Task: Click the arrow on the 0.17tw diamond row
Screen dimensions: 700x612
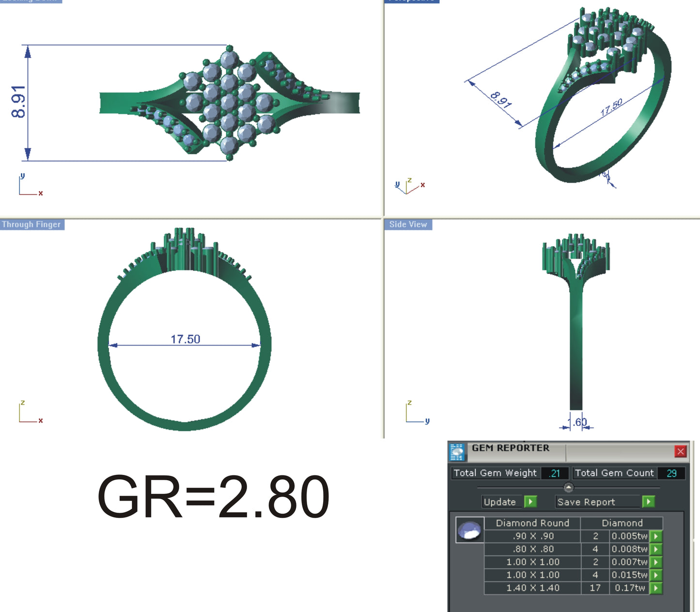Action: click(x=655, y=588)
